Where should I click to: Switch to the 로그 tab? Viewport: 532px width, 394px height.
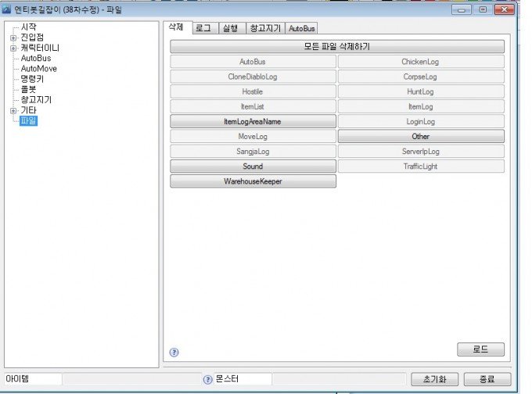[x=203, y=28]
